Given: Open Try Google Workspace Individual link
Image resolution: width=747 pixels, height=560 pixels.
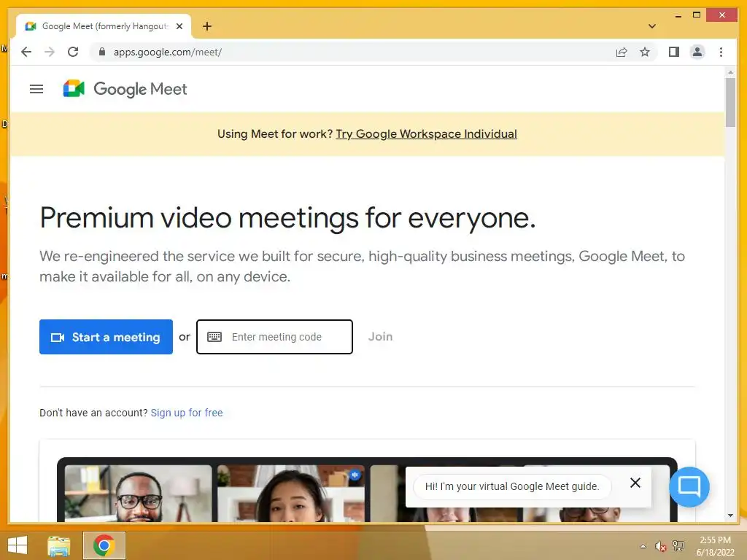Looking at the screenshot, I should point(426,134).
